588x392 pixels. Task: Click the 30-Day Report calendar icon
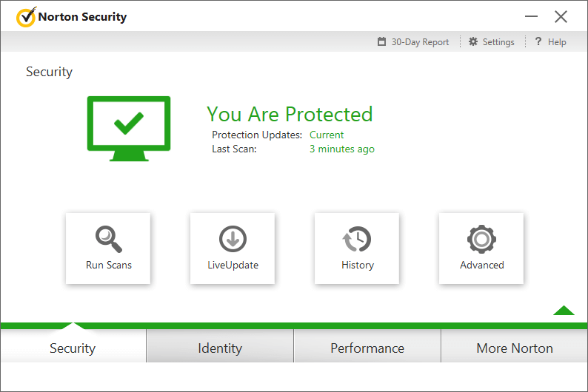382,42
